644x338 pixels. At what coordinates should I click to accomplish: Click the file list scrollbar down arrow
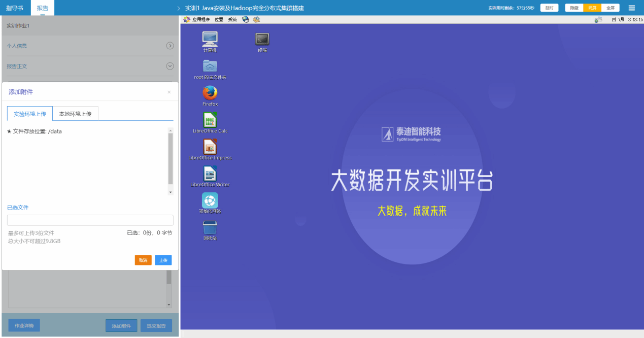(171, 192)
